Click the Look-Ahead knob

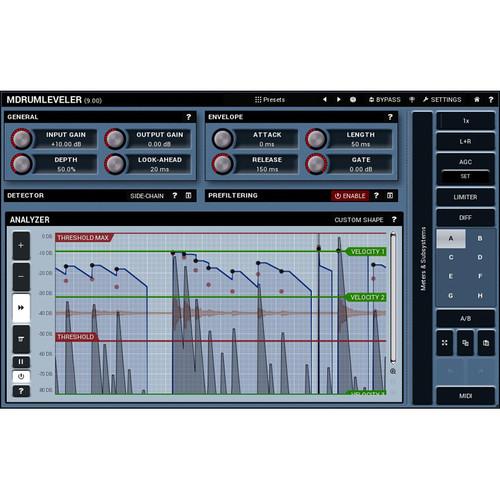[x=115, y=164]
